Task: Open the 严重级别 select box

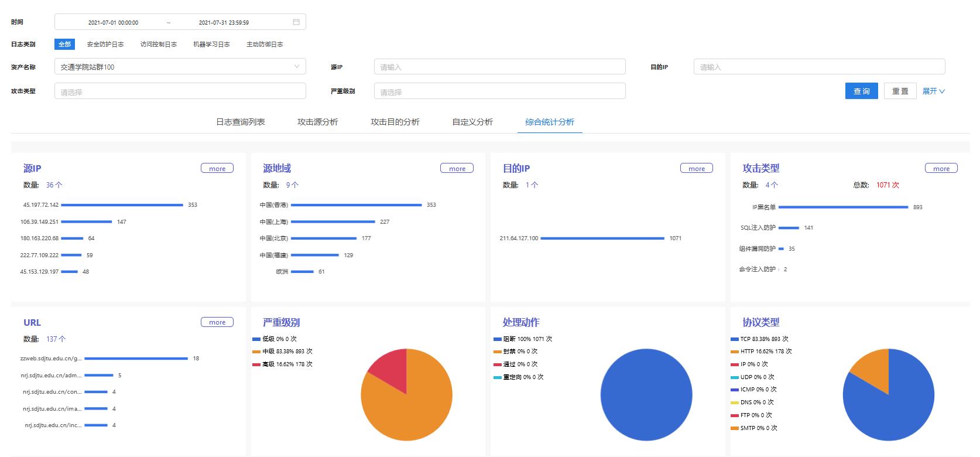Action: click(x=500, y=91)
